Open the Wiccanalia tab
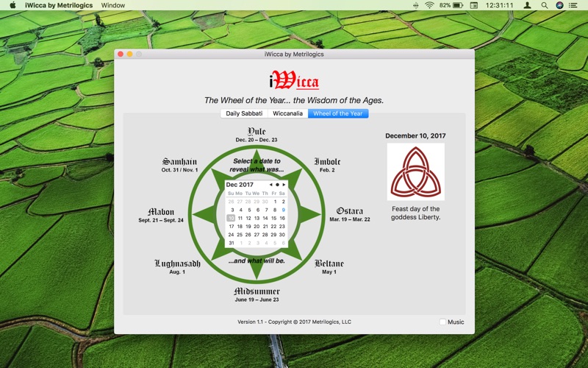The width and height of the screenshot is (588, 368). (287, 113)
